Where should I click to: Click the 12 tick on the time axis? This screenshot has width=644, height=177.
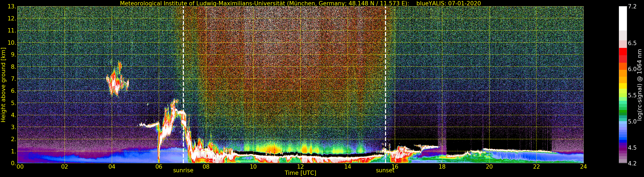[x=300, y=167]
